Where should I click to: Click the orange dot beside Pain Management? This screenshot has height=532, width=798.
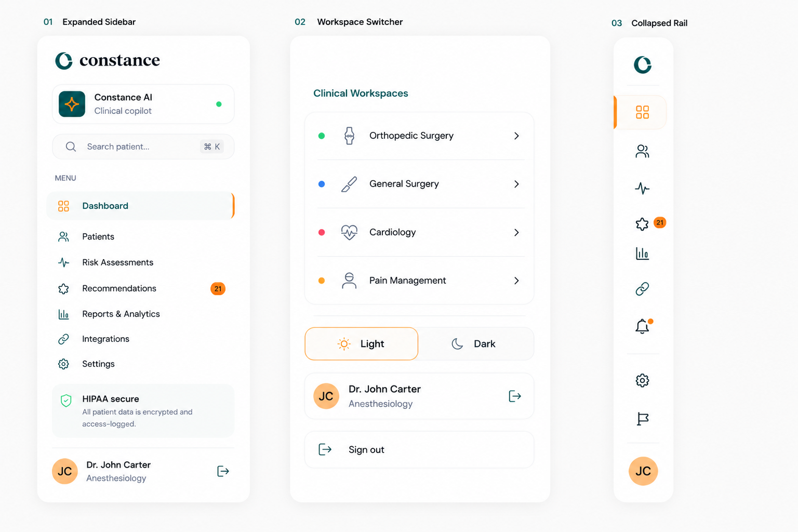[x=322, y=281]
